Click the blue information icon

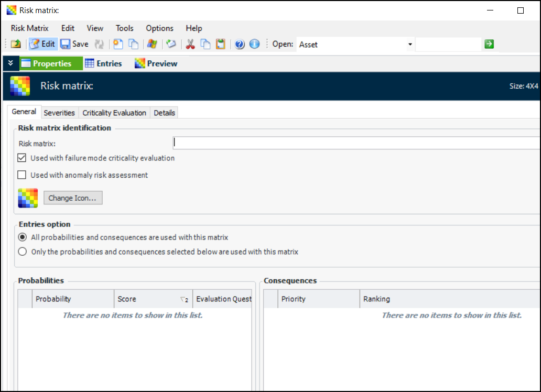pyautogui.click(x=255, y=44)
